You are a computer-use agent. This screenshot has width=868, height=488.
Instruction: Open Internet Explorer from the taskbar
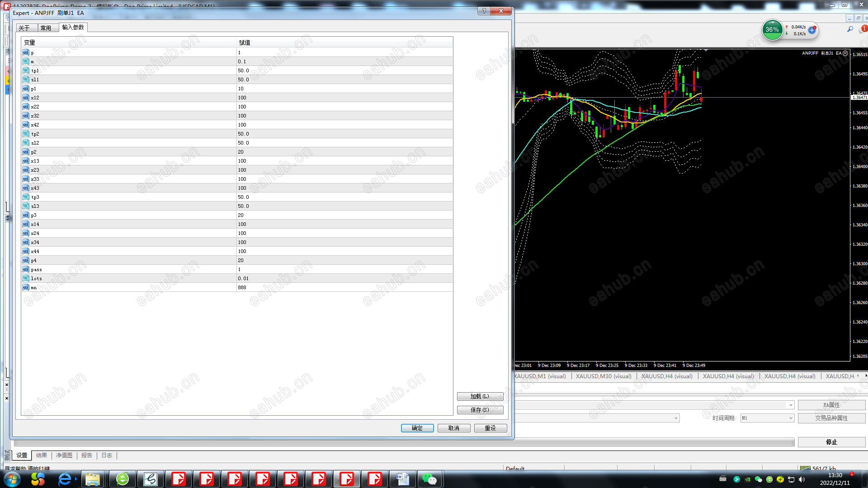click(65, 479)
